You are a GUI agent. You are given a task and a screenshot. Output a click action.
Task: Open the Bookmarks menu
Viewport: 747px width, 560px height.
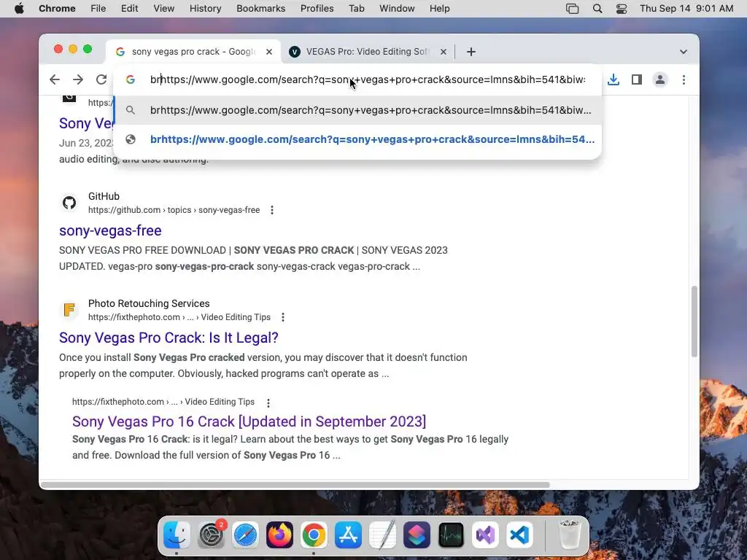[260, 9]
